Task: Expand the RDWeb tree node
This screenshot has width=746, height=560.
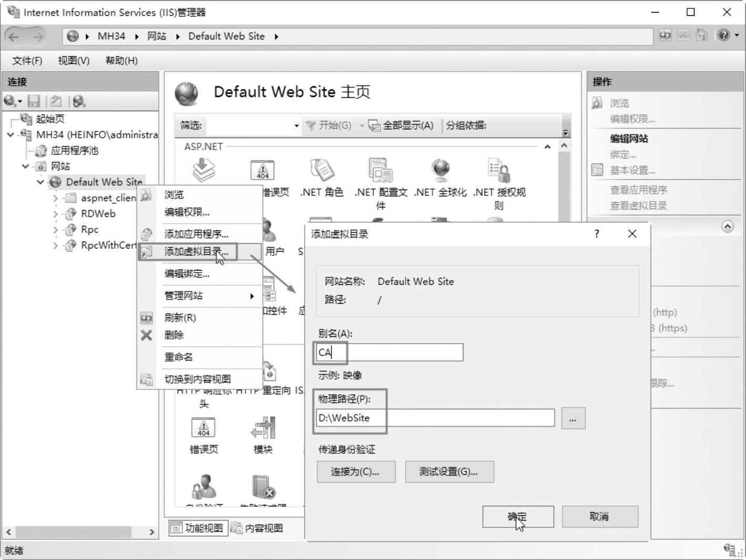Action: point(56,214)
